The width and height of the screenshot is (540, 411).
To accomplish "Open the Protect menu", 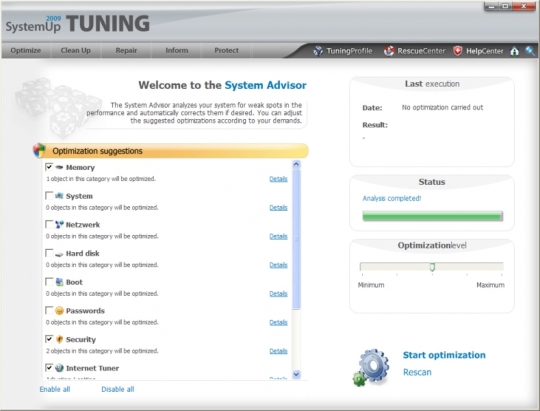I will coord(226,50).
